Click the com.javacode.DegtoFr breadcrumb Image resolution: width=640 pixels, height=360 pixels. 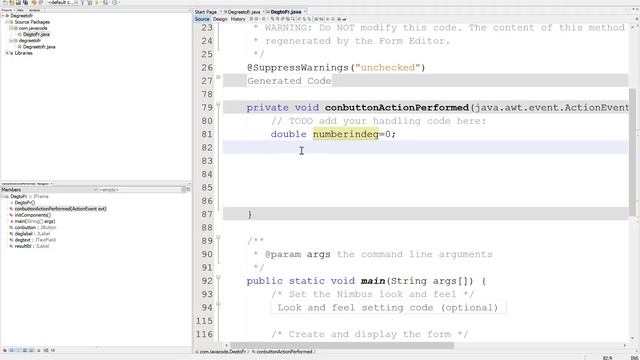click(x=222, y=351)
